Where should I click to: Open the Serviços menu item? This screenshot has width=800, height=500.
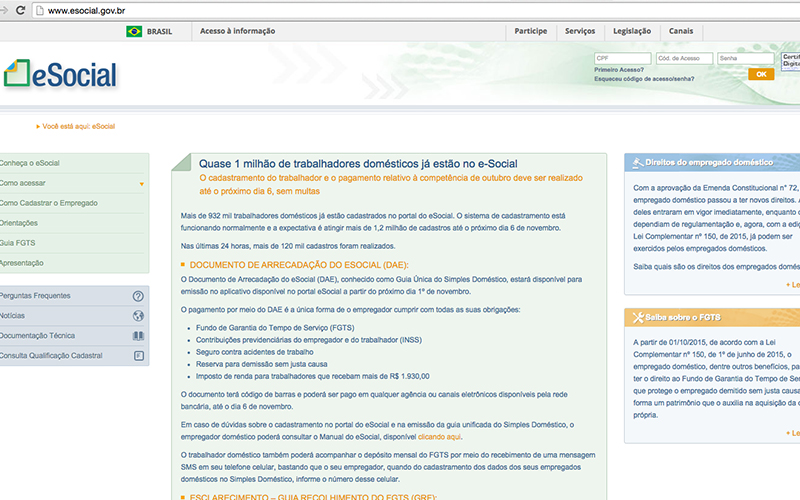pyautogui.click(x=580, y=31)
